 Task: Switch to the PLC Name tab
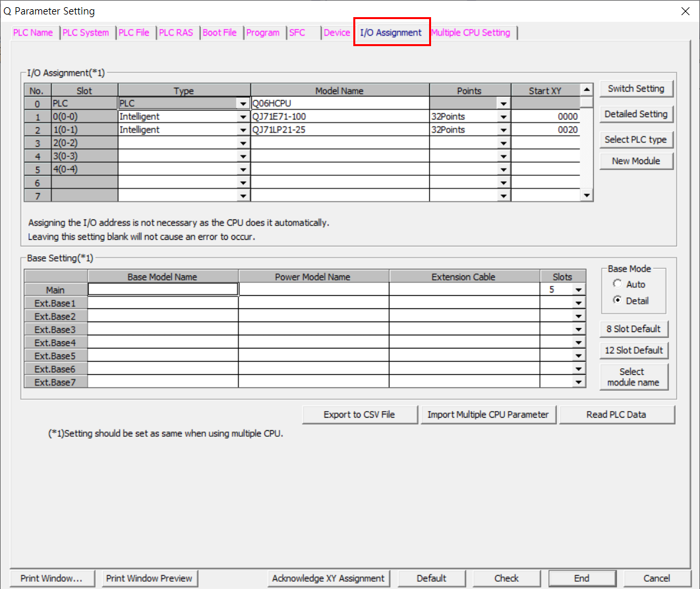click(33, 32)
